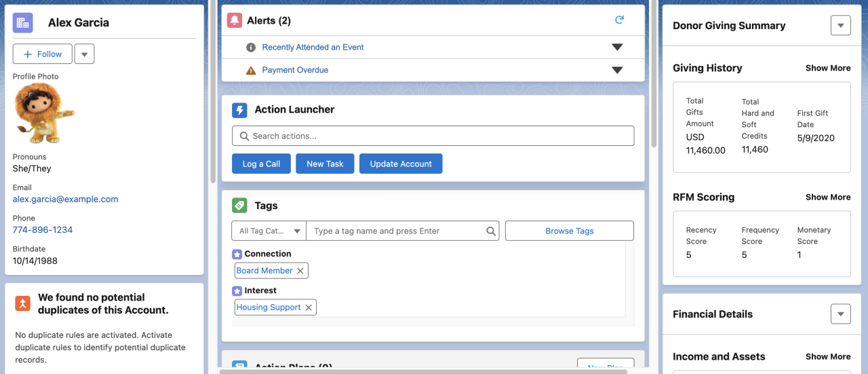This screenshot has height=374, width=868.
Task: Click the center column vertical scrollbar
Action: pos(654,75)
